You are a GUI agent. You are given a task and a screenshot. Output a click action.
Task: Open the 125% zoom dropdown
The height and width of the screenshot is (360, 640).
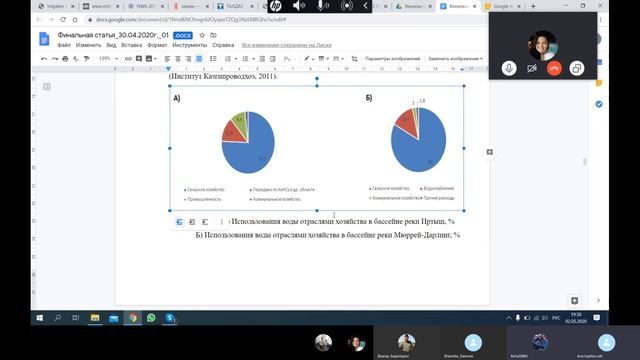point(108,59)
